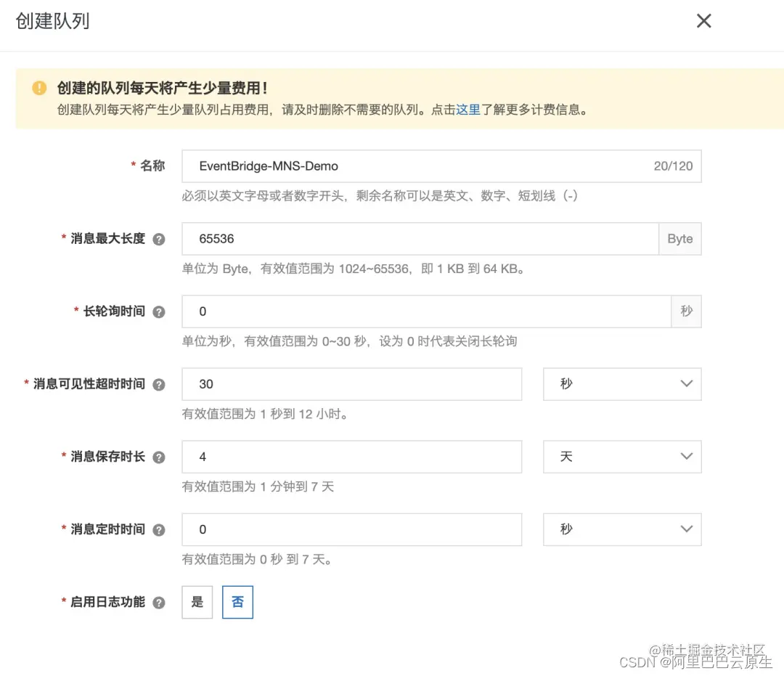Open the visibility timeout unit dropdown showing 秒
Screen dimensions: 784x676
pos(621,383)
